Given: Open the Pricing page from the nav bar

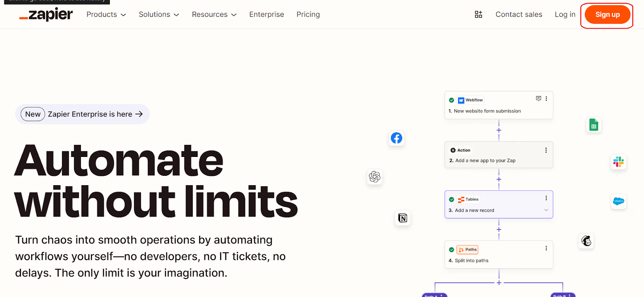Looking at the screenshot, I should pyautogui.click(x=308, y=14).
